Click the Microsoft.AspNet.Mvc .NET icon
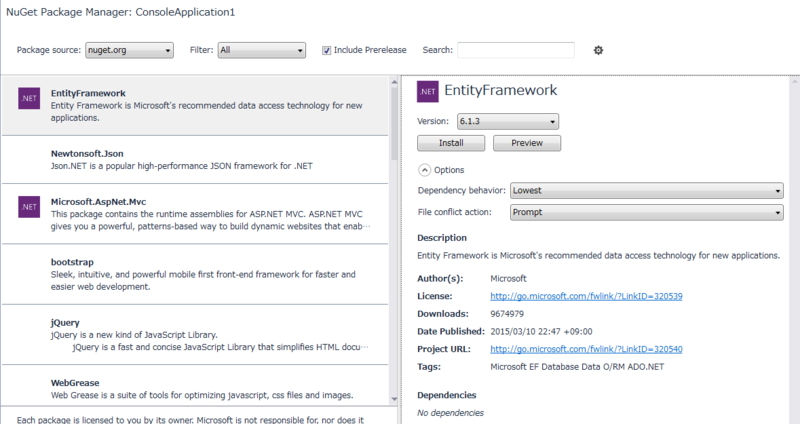The width and height of the screenshot is (800, 424). tap(29, 207)
